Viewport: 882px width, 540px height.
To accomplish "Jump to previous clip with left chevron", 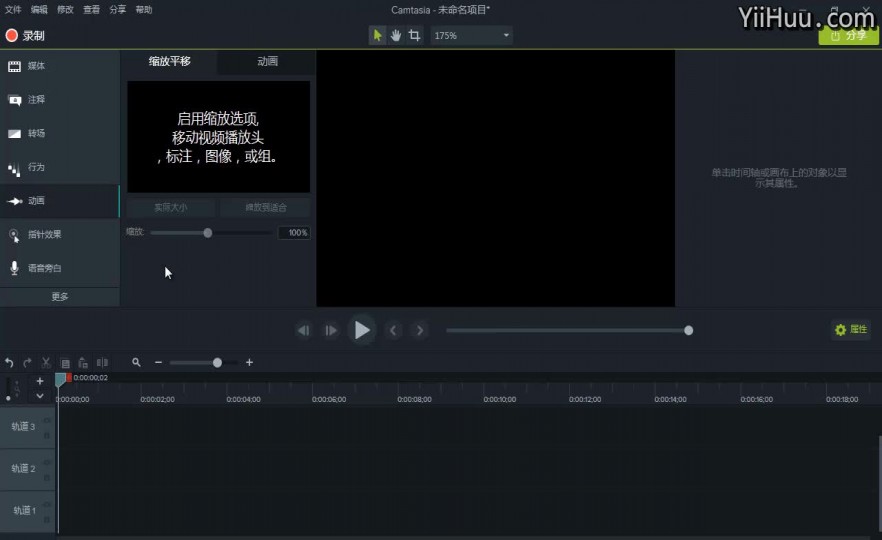I will [393, 330].
